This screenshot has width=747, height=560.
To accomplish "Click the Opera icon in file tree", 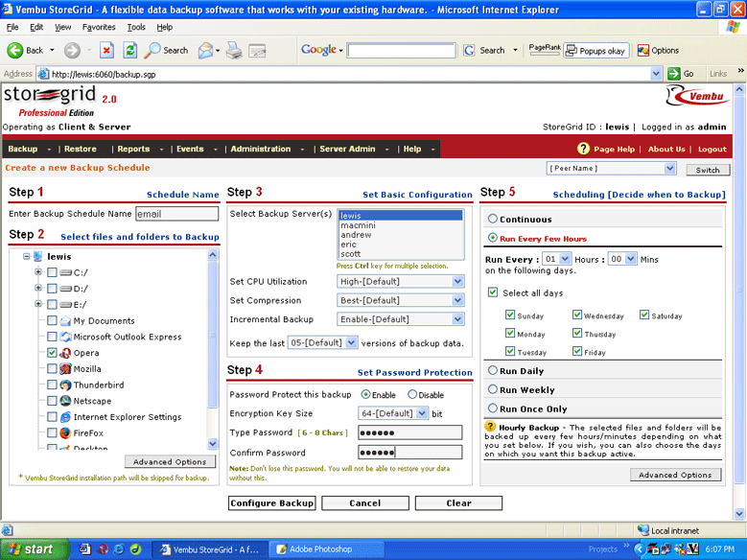I will pyautogui.click(x=65, y=353).
